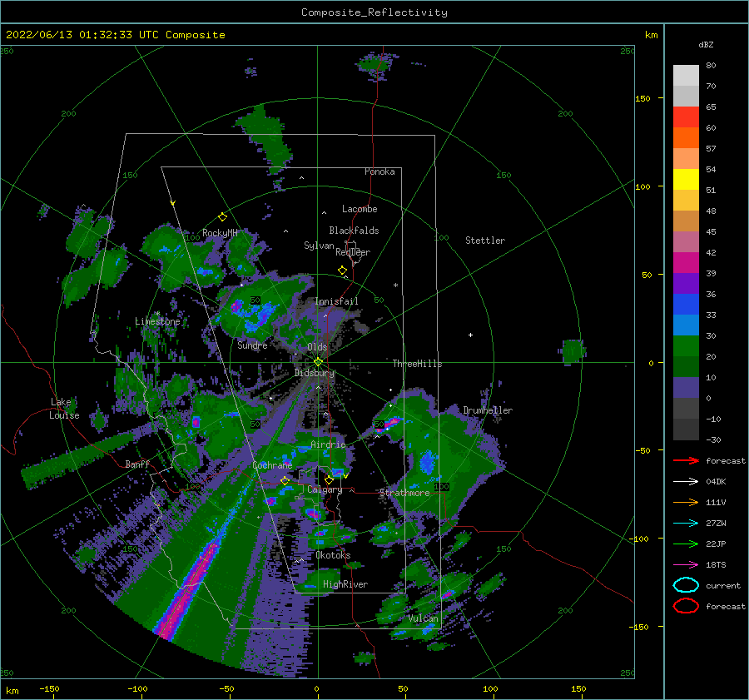Select the 54 dBZ yellow color swatch
Screen dimensions: 749x700
[x=686, y=179]
